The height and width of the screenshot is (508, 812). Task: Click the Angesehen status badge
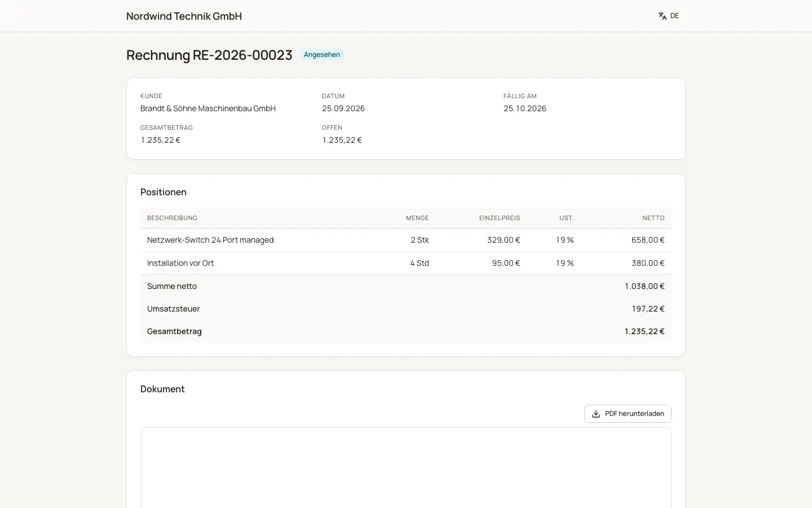322,55
